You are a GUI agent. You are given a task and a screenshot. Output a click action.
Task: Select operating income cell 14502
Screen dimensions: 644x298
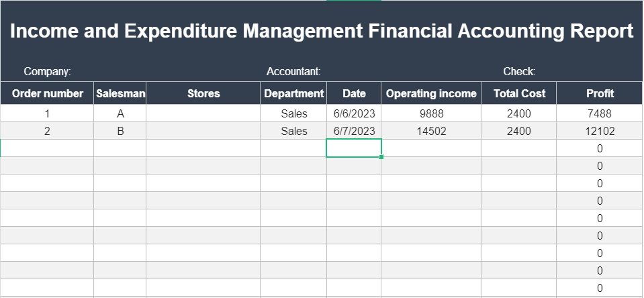pyautogui.click(x=431, y=131)
